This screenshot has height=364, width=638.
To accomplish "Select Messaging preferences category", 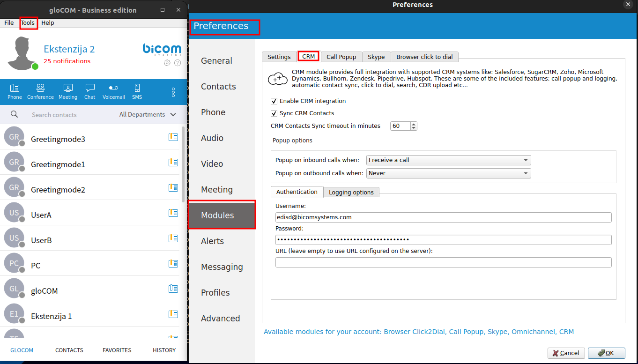I will point(222,267).
